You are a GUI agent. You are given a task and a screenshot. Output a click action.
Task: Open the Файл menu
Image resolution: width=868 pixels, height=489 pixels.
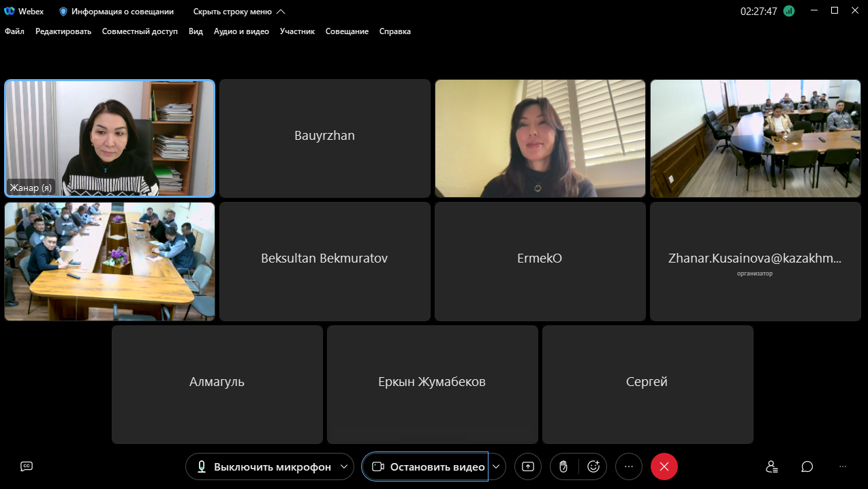(x=14, y=31)
